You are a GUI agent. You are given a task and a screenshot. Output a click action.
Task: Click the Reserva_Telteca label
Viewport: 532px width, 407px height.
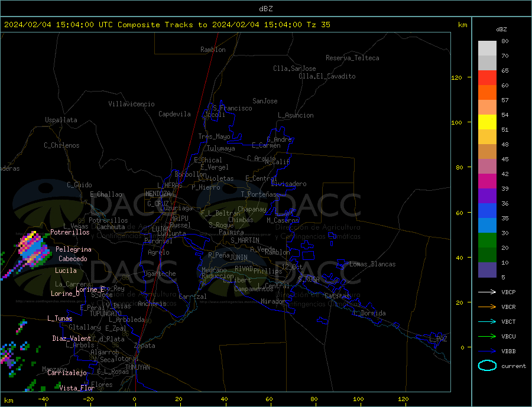pos(352,58)
